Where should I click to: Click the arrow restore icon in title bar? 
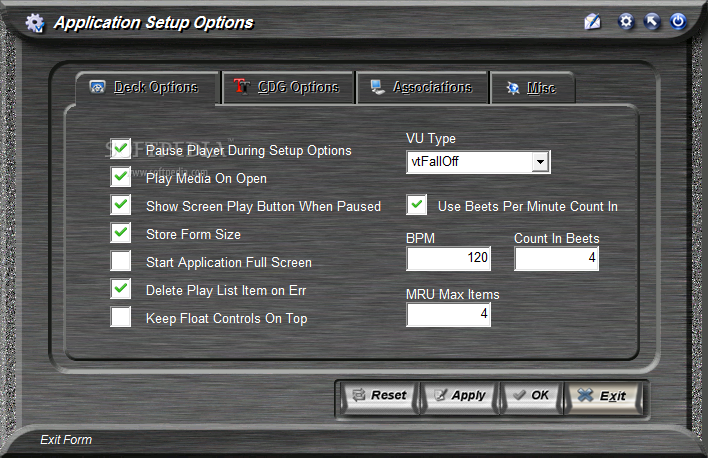click(652, 21)
